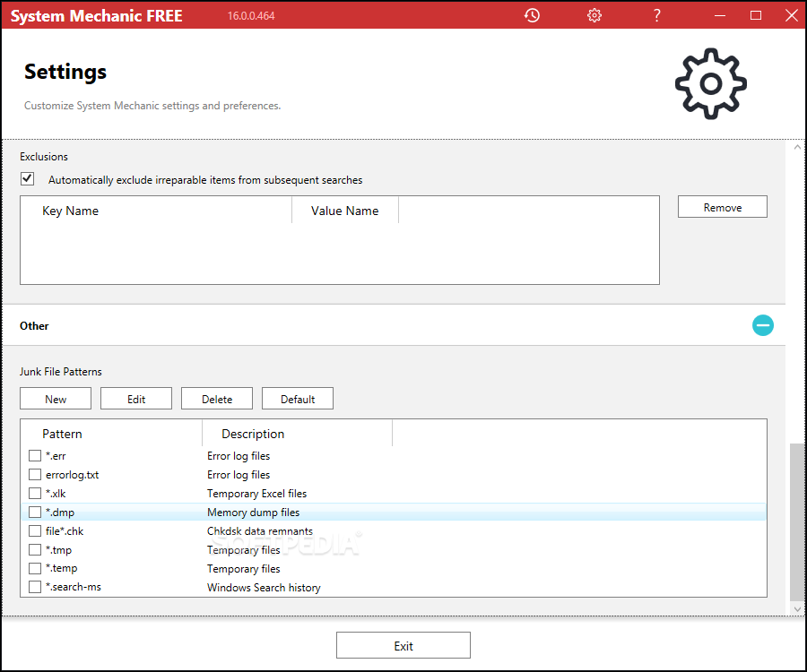Click the scrollbar down arrow
807x672 pixels.
[797, 608]
